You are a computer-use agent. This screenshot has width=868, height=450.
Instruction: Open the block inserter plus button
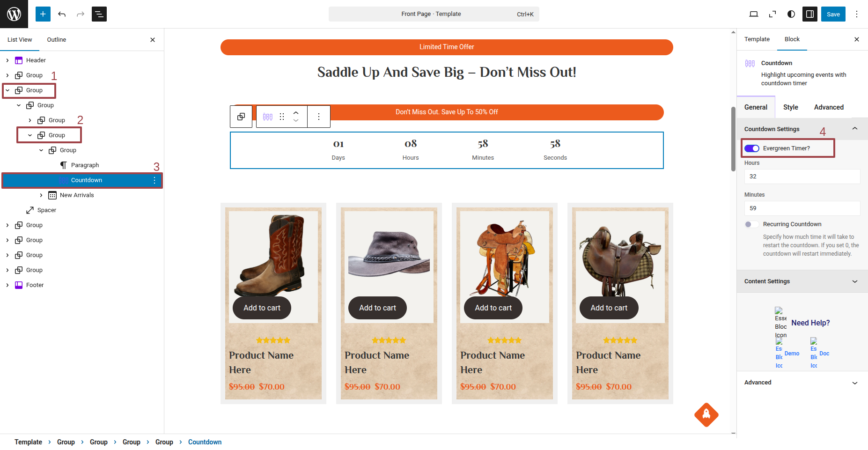[43, 14]
